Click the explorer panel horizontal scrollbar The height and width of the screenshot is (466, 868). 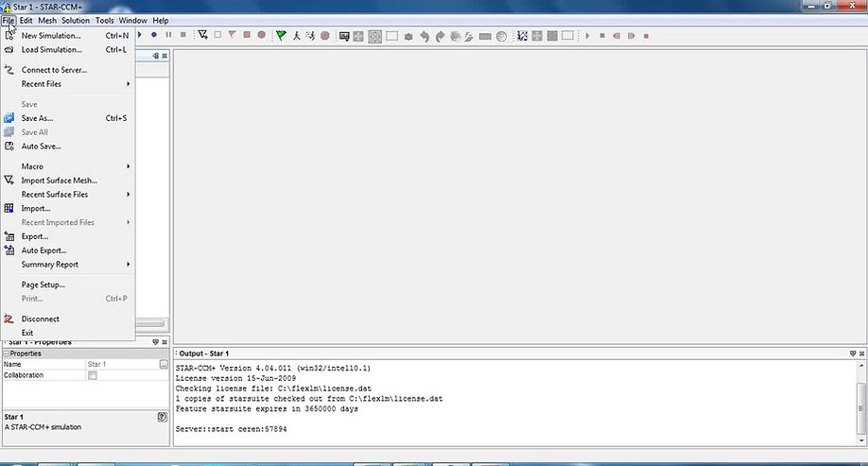(x=150, y=323)
